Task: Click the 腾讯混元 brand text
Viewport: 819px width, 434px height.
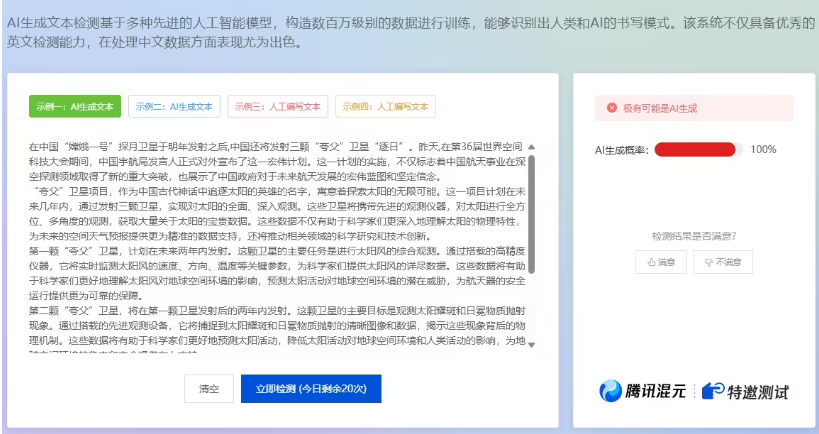Action: pyautogui.click(x=656, y=391)
